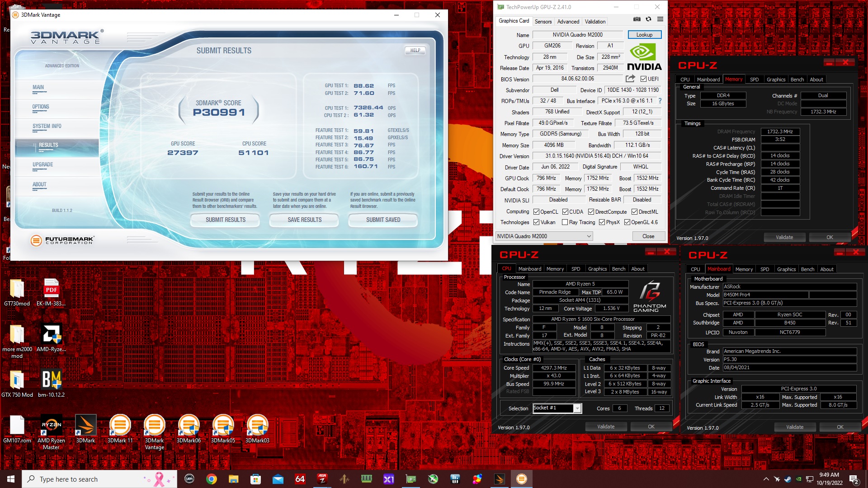Open the SPD tab in the CPU-Z Memory window
The height and width of the screenshot is (488, 868).
click(x=754, y=80)
